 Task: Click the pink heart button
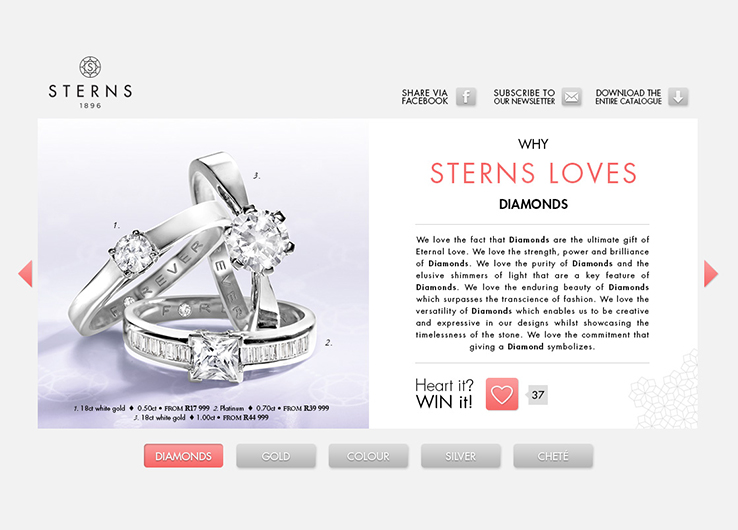click(x=502, y=394)
